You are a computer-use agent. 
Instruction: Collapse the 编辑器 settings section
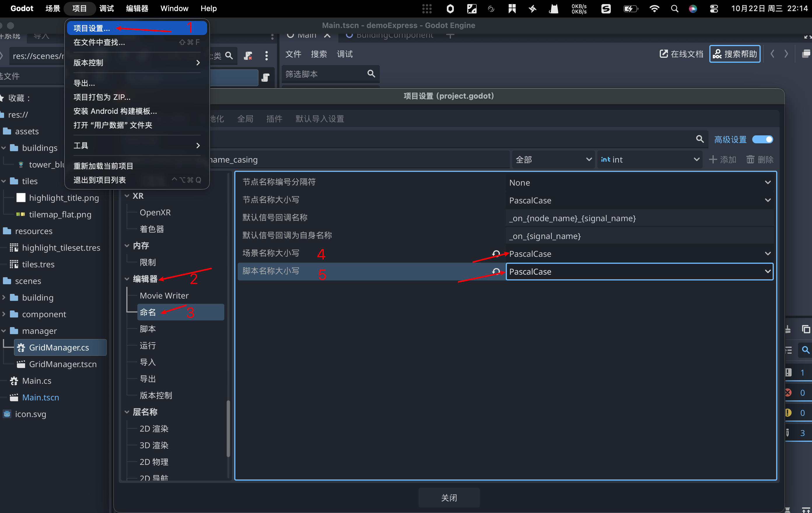127,279
